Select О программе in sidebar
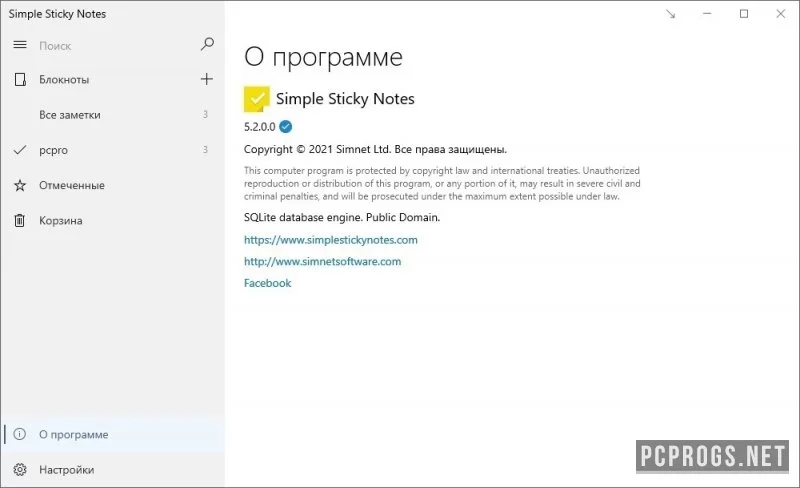This screenshot has height=488, width=800. [x=112, y=434]
